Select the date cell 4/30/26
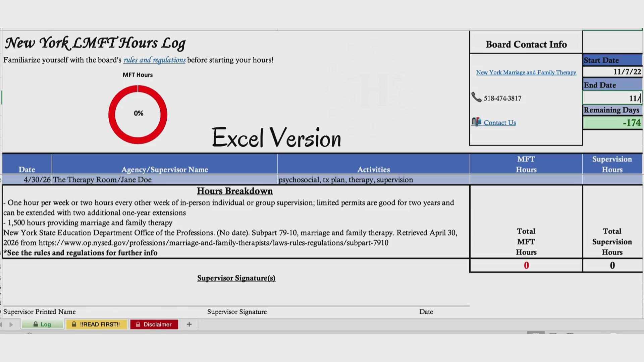The image size is (644, 362). click(27, 180)
